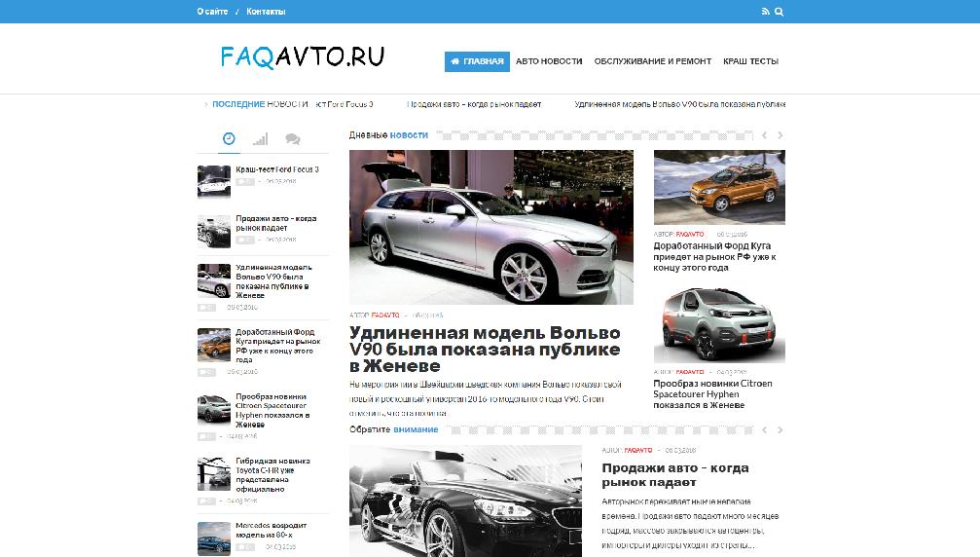
Task: Select the popular posts bar-chart tab
Action: (x=261, y=139)
